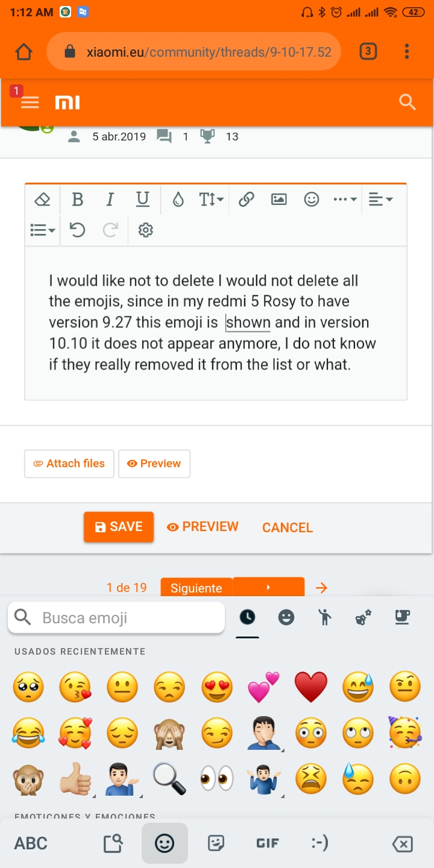Expand the text alignment dropdown
434x868 pixels.
click(x=380, y=200)
